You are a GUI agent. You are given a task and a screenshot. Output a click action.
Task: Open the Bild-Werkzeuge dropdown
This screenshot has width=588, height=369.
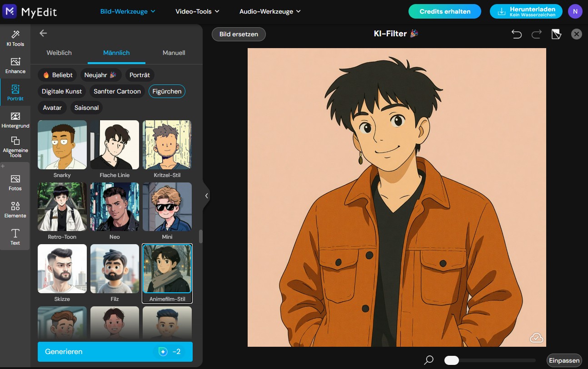point(128,11)
